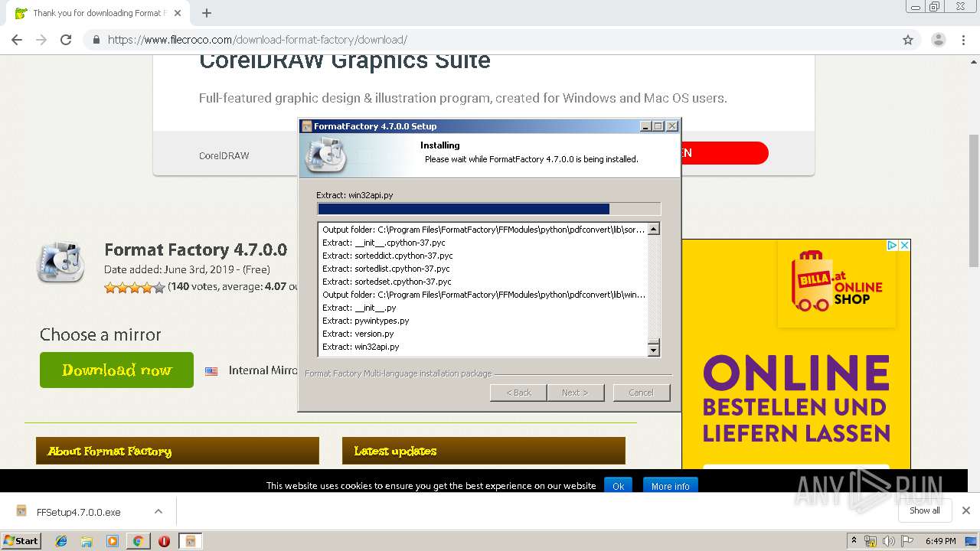Click the Internal Mirror link
Viewport: 980px width, 551px height.
(263, 370)
